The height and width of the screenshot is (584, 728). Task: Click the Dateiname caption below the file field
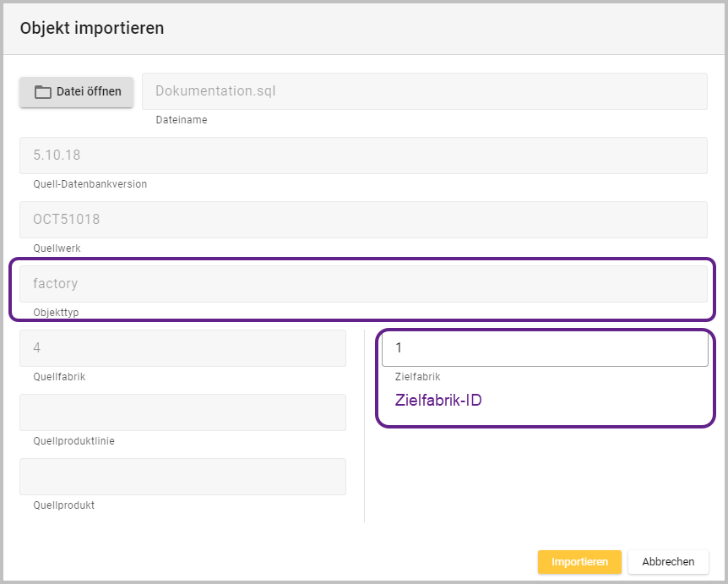(x=181, y=120)
